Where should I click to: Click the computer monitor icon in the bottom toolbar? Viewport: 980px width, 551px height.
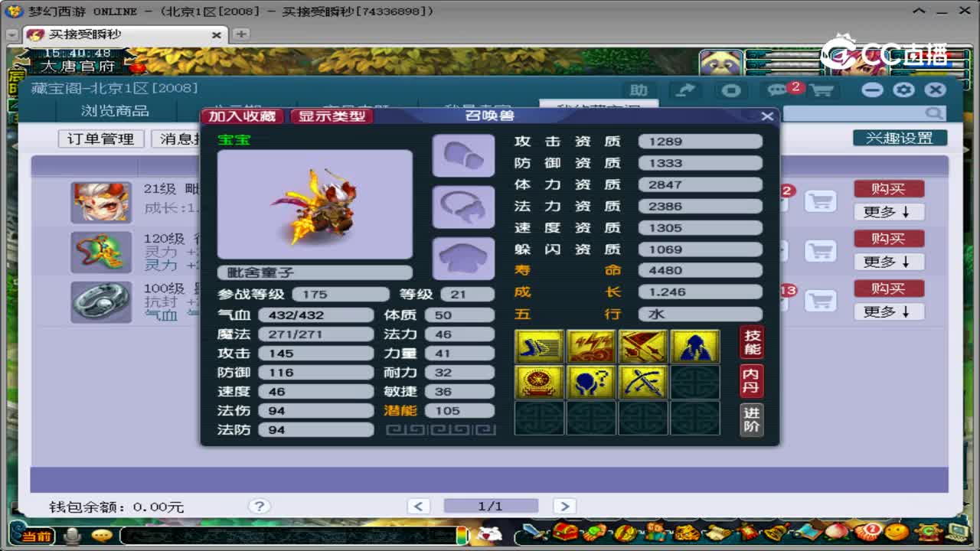pos(958,532)
